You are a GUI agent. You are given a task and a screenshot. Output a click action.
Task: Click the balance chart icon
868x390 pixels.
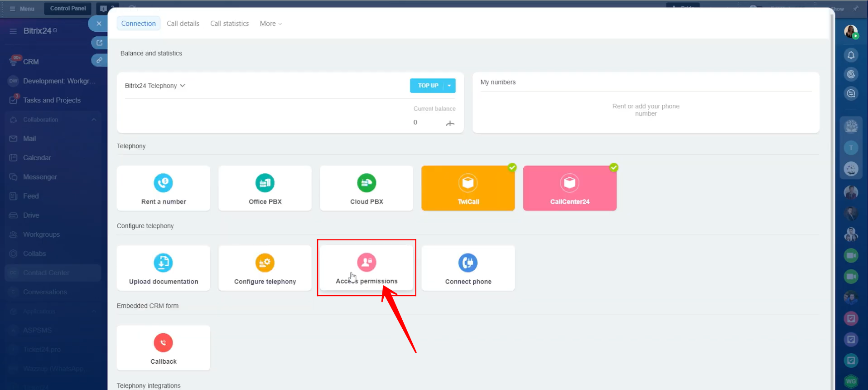coord(450,123)
